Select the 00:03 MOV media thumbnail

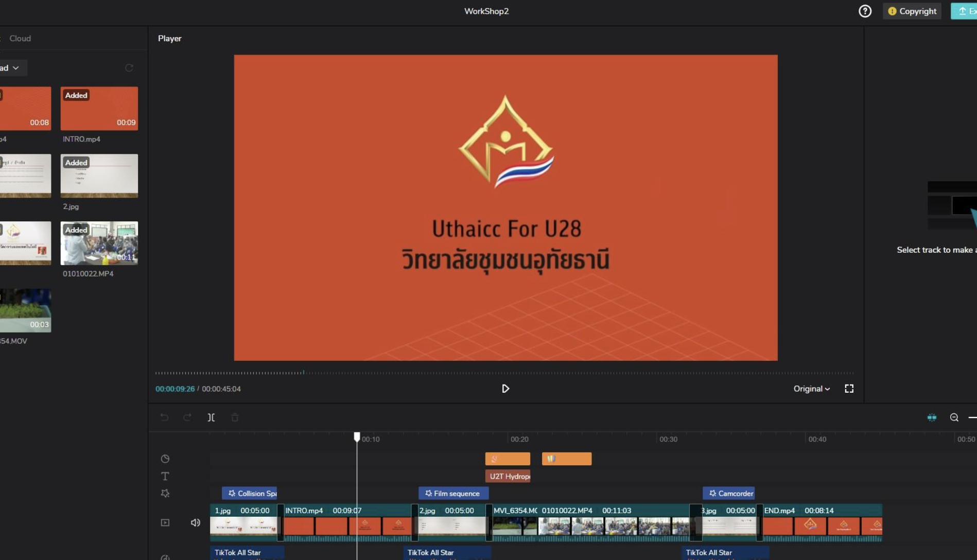(x=25, y=310)
